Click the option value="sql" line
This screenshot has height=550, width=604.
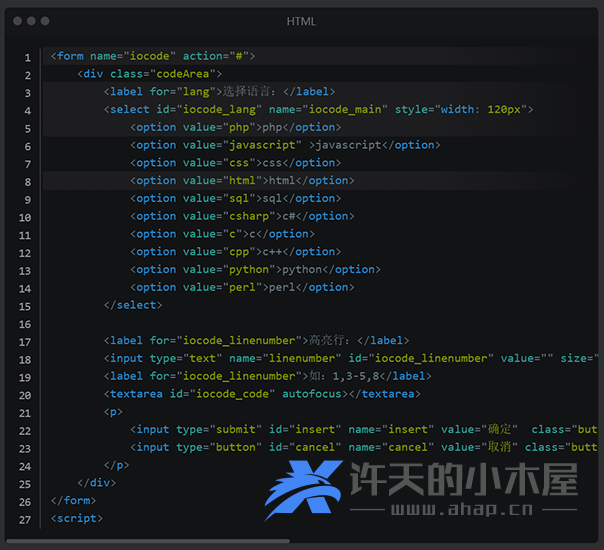235,198
